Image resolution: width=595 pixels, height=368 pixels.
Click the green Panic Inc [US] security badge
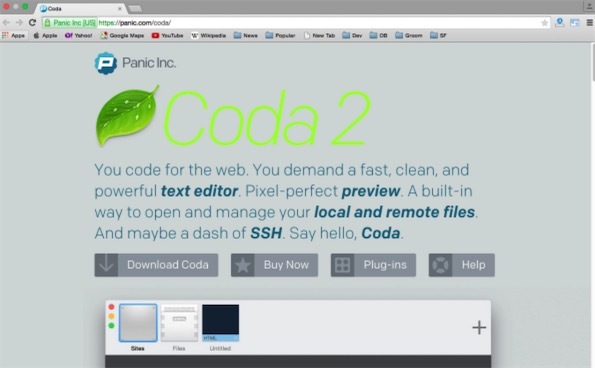coord(70,23)
